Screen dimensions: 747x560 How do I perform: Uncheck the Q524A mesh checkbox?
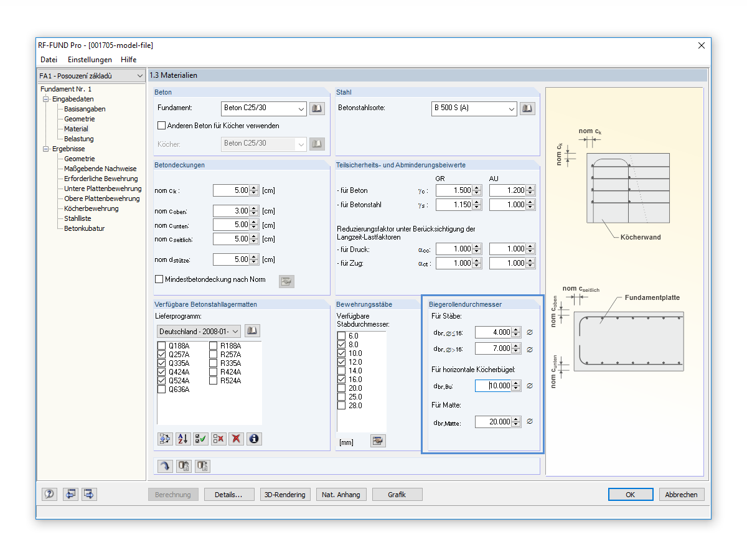162,381
